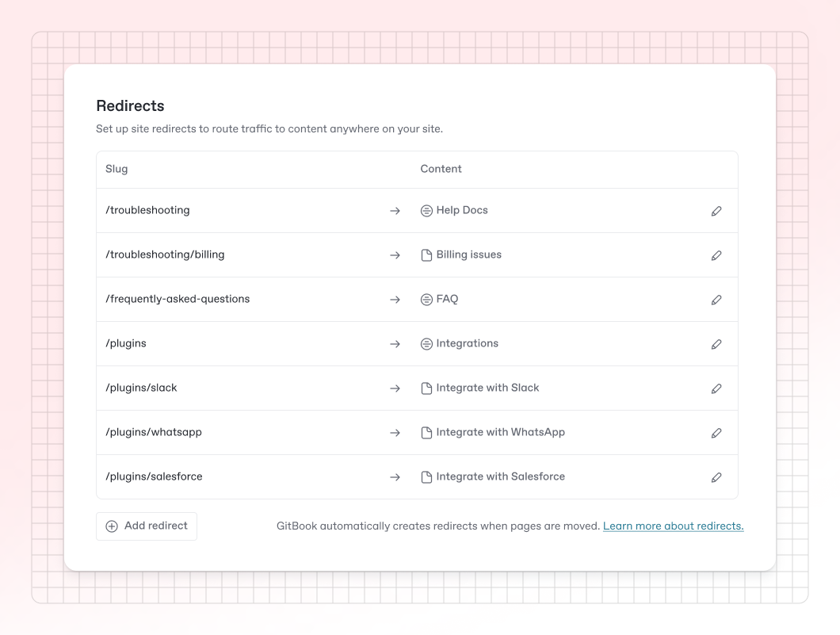
Task: Click the arrow in the /plugins row
Action: (395, 344)
